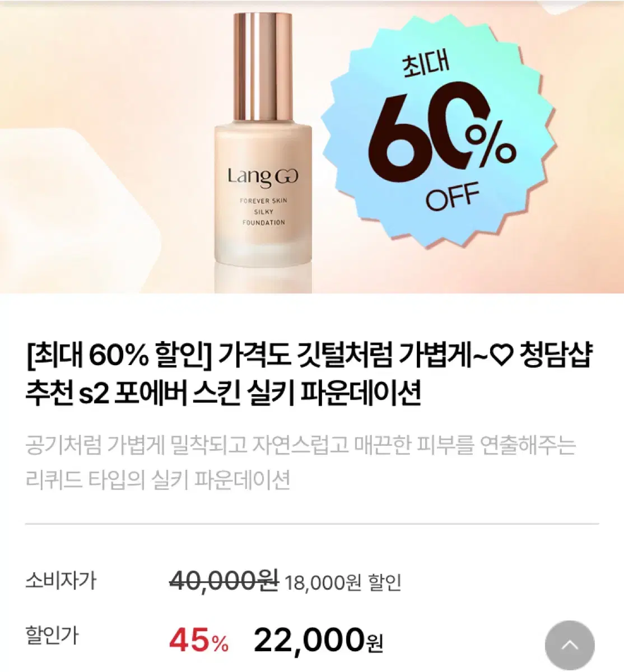This screenshot has height=672, width=624.
Task: Tap the 최대 text in the badge
Action: pos(425,64)
